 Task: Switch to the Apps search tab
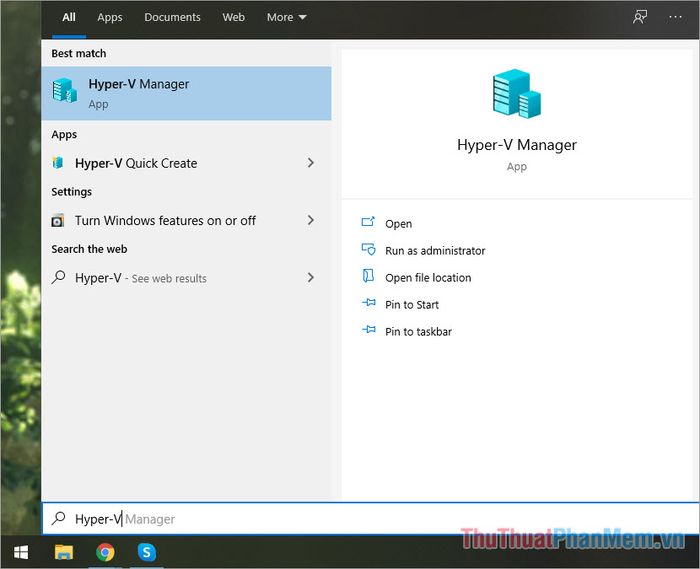(110, 17)
